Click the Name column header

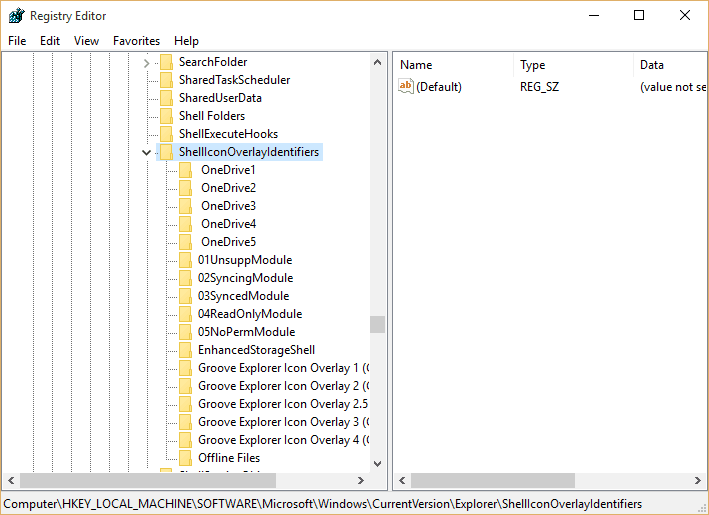454,65
